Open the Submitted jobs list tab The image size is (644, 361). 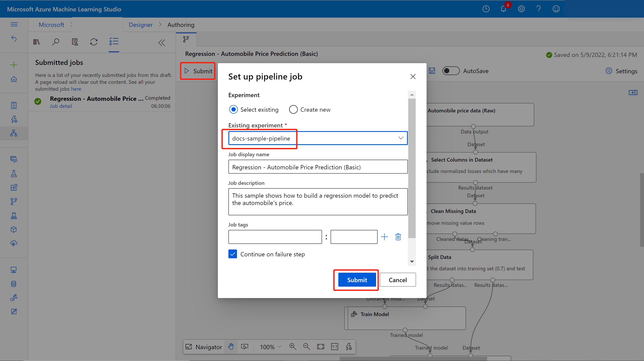pyautogui.click(x=114, y=42)
